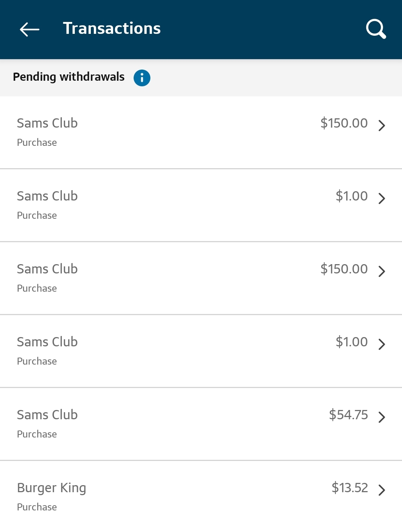402x532 pixels.
Task: Show pending withdrawals info icon
Action: click(x=142, y=78)
